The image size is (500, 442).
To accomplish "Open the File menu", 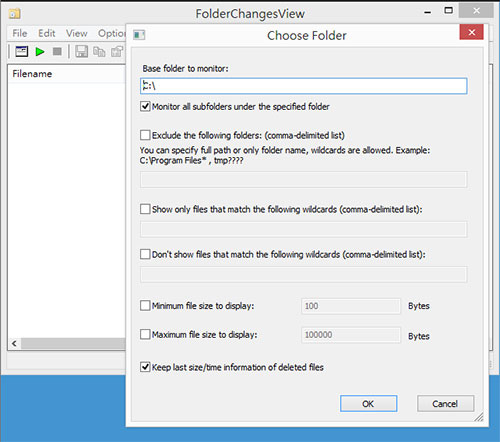I will (20, 33).
